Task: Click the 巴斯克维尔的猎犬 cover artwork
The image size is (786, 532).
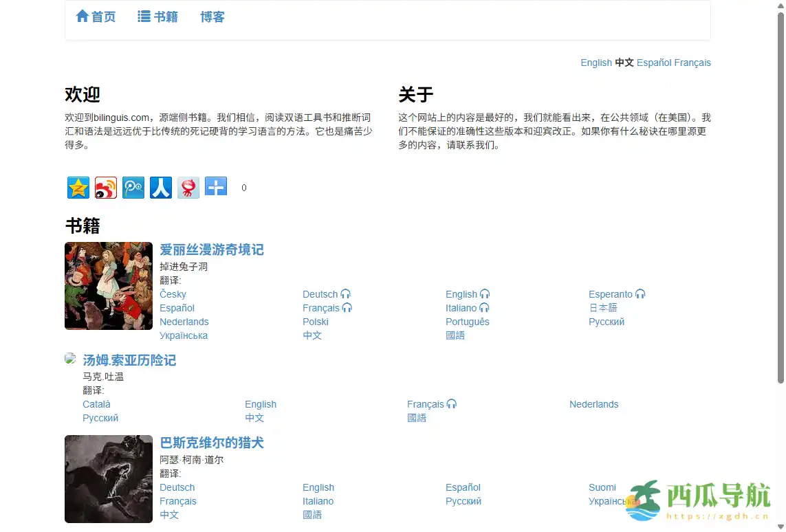Action: 108,478
